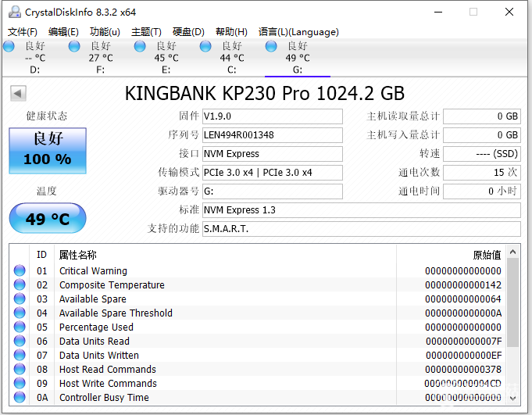Click the 固件 field showing V1.9.0
This screenshot has width=532, height=415.
273,116
